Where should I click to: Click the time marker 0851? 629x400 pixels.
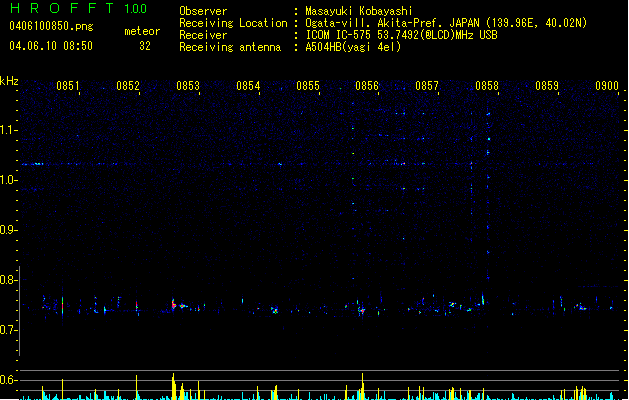click(67, 86)
